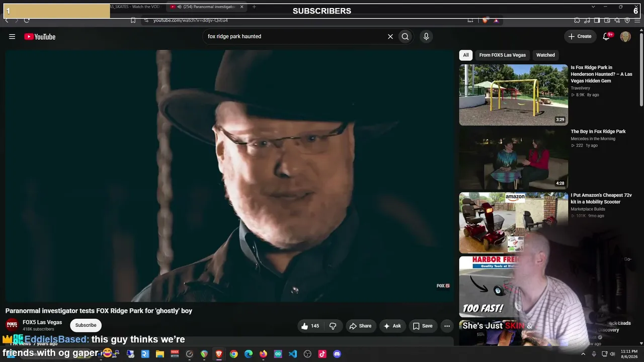The width and height of the screenshot is (644, 362).
Task: Share the video
Action: pos(360,326)
